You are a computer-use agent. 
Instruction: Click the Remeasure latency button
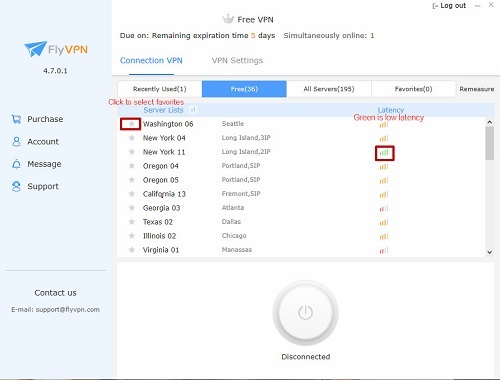[x=477, y=89]
